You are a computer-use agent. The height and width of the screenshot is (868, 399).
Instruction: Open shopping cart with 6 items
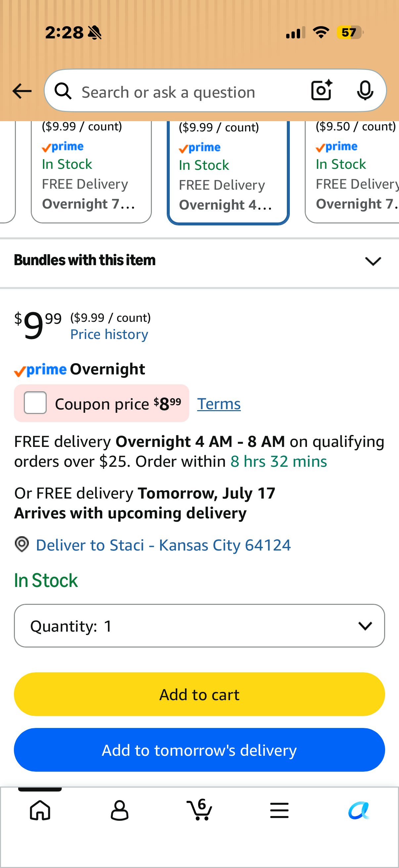point(199,809)
